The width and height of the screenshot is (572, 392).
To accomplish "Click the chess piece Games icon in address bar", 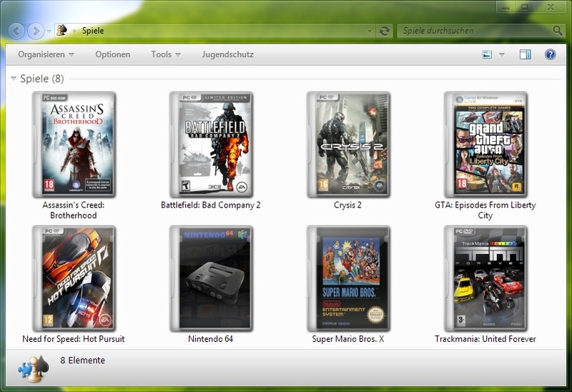I will pyautogui.click(x=61, y=30).
